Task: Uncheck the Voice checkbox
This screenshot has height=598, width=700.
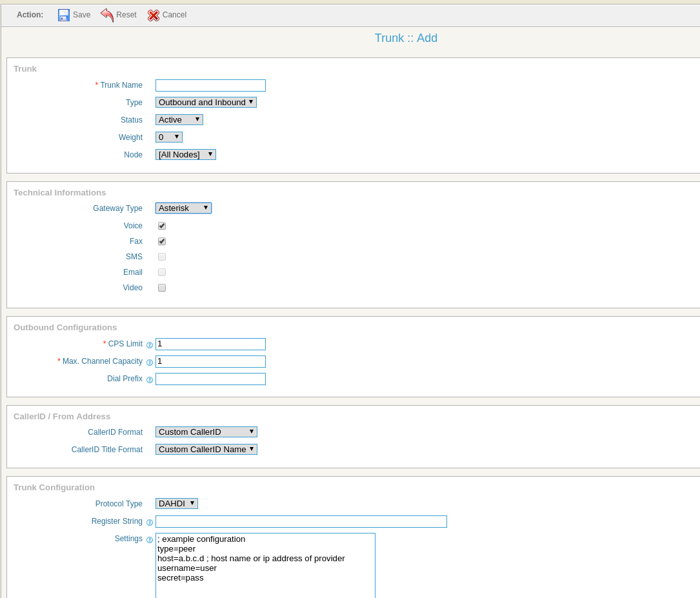Action: click(162, 226)
